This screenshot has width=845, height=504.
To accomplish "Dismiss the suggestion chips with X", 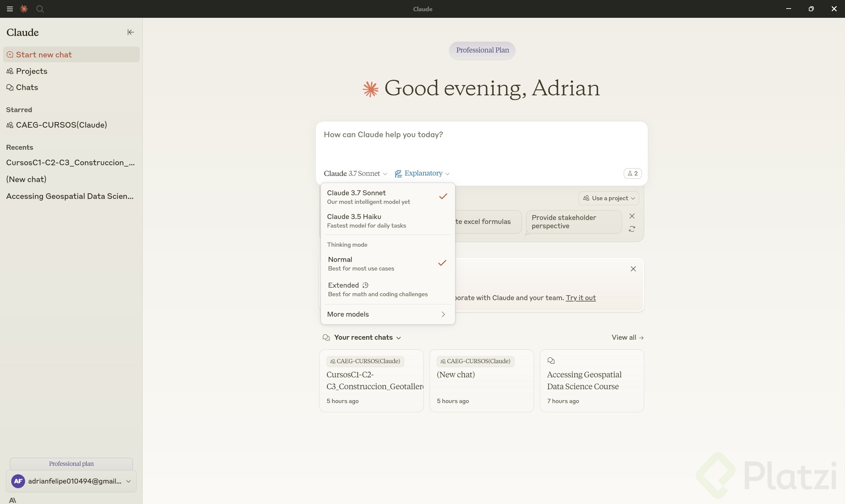I will pos(632,216).
